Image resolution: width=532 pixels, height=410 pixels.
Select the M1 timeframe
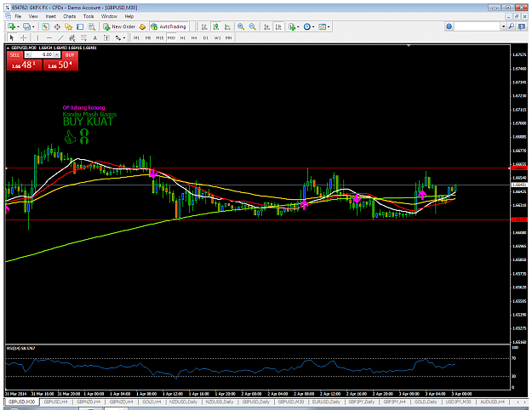click(136, 38)
